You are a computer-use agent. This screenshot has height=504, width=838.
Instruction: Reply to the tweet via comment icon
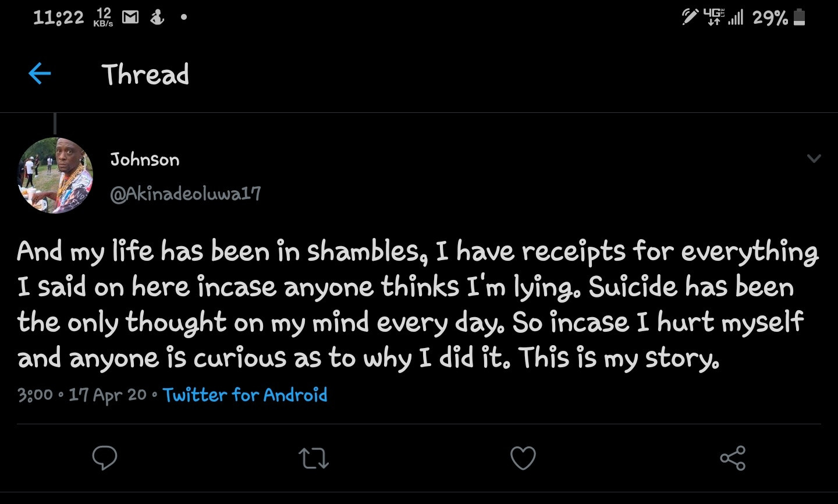(105, 458)
